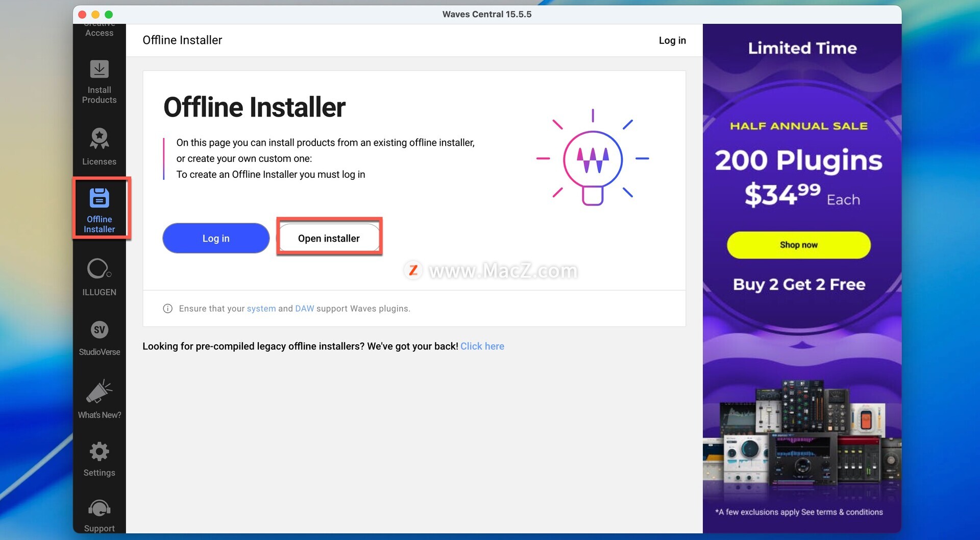Click the green full-screen window button
The width and height of the screenshot is (980, 540).
109,14
